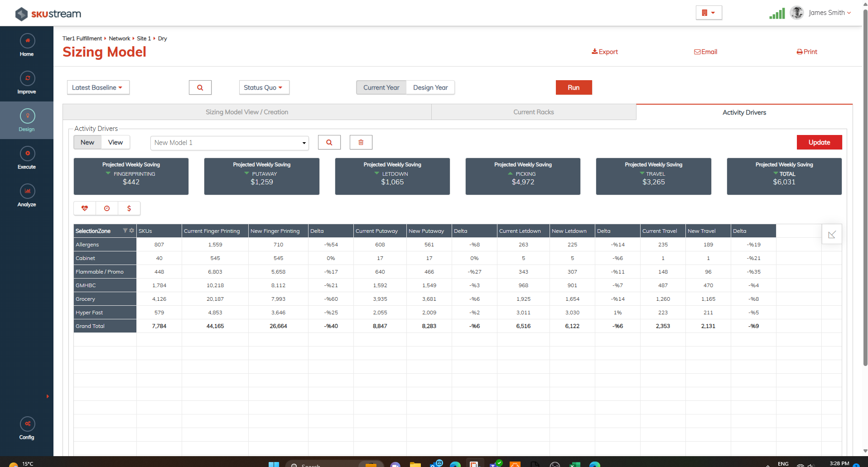Open the Improve section in the sidebar
Image resolution: width=868 pixels, height=467 pixels.
coord(27,83)
